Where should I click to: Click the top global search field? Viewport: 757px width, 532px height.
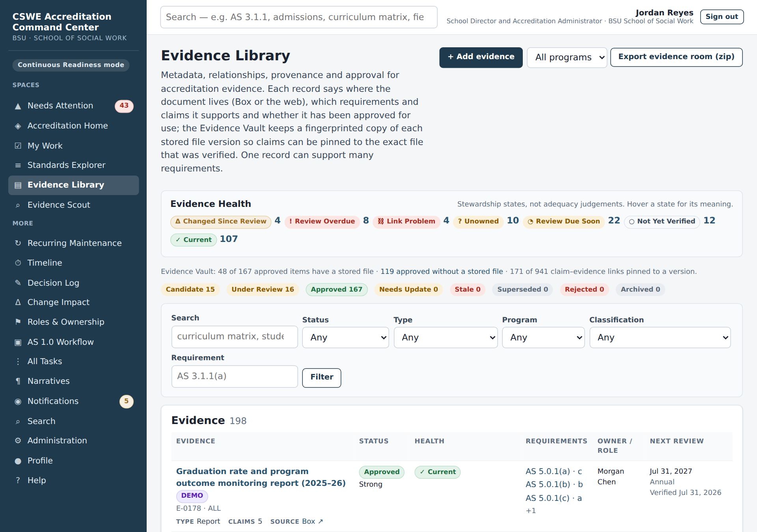coord(299,17)
